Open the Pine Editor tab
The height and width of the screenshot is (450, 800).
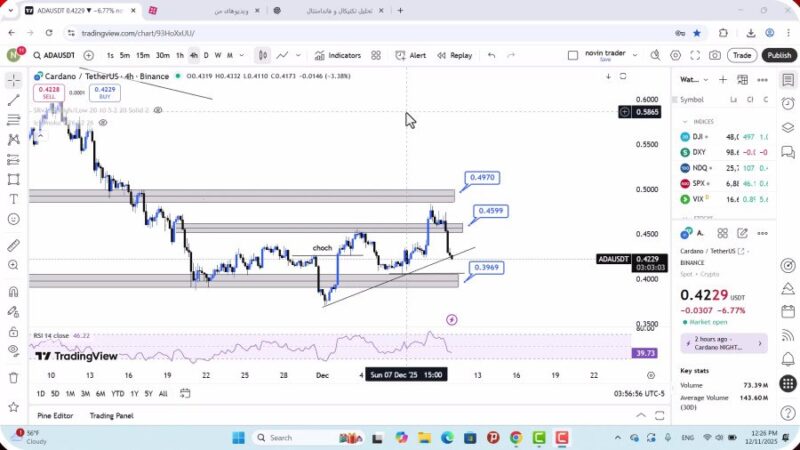tap(56, 416)
